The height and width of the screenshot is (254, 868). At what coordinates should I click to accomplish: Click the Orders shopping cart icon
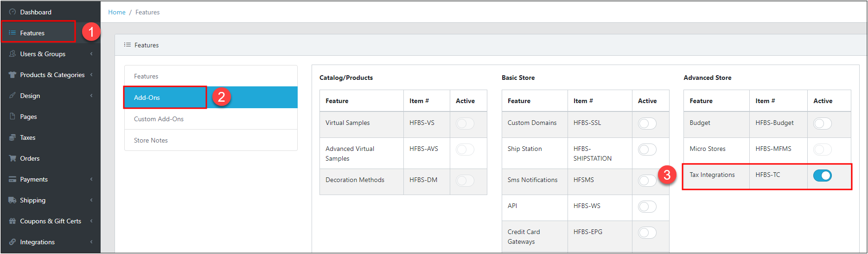[13, 158]
